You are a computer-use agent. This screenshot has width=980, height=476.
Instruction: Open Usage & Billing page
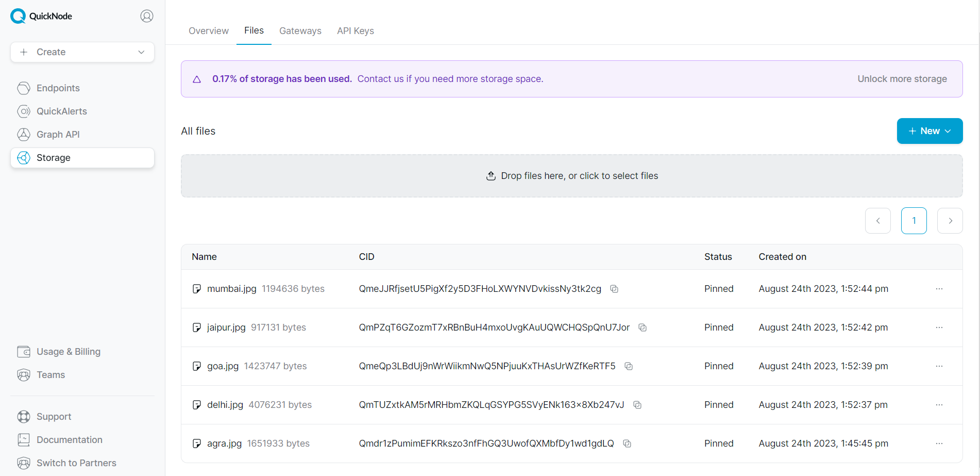pos(68,352)
